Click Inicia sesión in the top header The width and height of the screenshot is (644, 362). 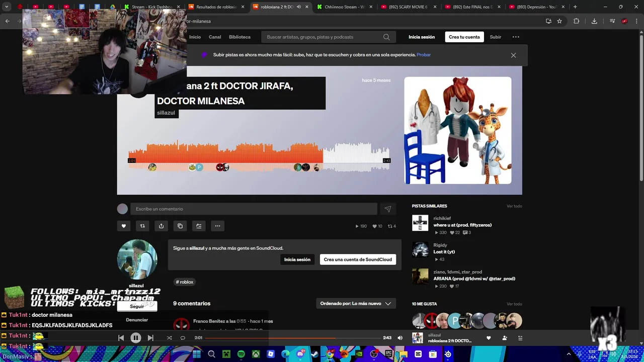(x=422, y=37)
